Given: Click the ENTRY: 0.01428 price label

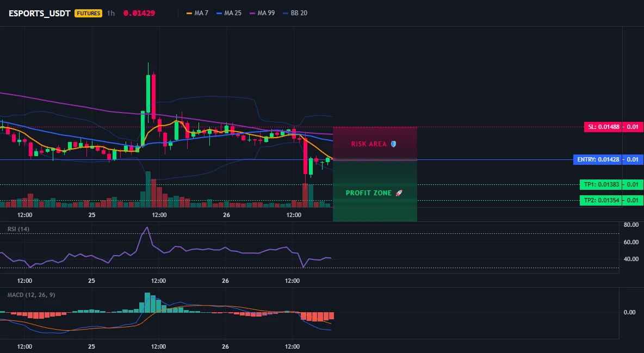Looking at the screenshot, I should click(x=597, y=159).
